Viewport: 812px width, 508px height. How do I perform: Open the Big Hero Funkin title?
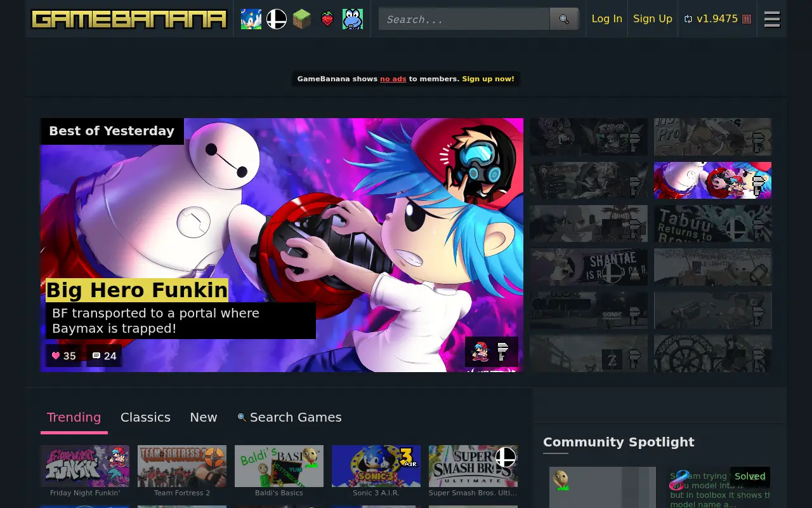[137, 290]
